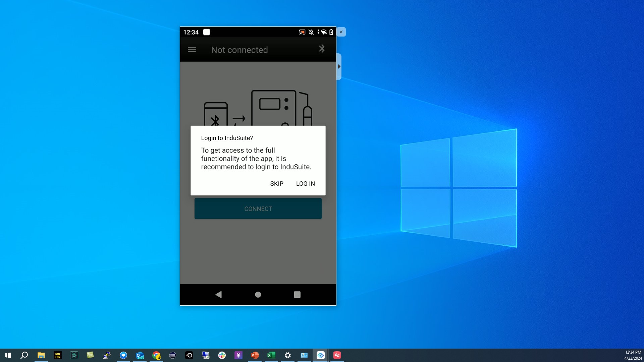644x362 pixels.
Task: Skip the InduSuite login prompt
Action: (277, 184)
